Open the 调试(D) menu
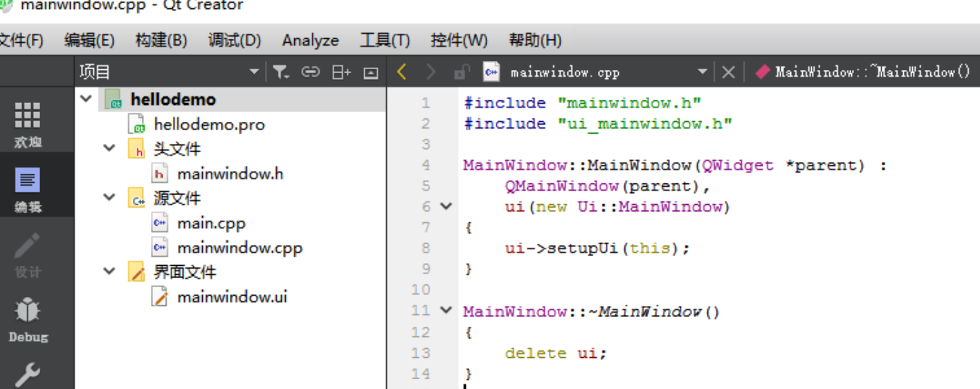980x389 pixels. (x=235, y=40)
